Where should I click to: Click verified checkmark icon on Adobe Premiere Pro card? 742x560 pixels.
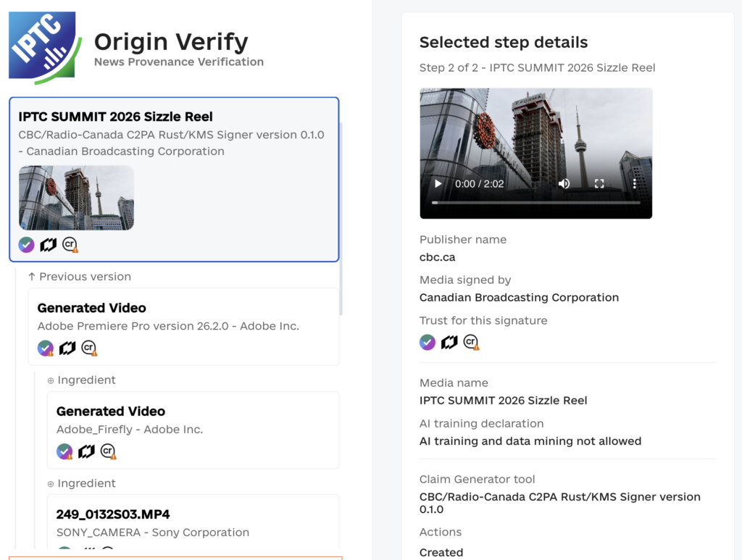click(x=46, y=348)
